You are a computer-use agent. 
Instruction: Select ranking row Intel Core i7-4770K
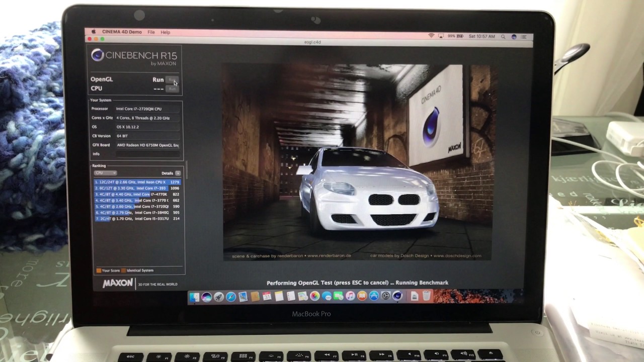[137, 194]
